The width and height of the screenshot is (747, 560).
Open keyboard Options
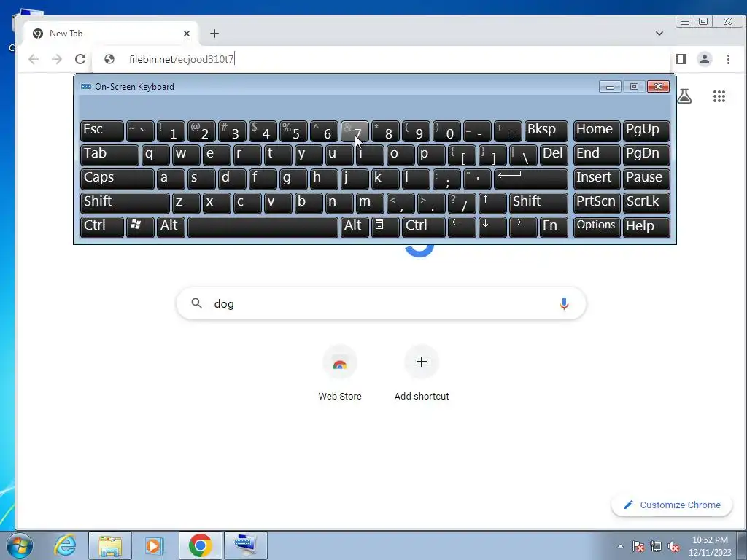[x=597, y=227]
